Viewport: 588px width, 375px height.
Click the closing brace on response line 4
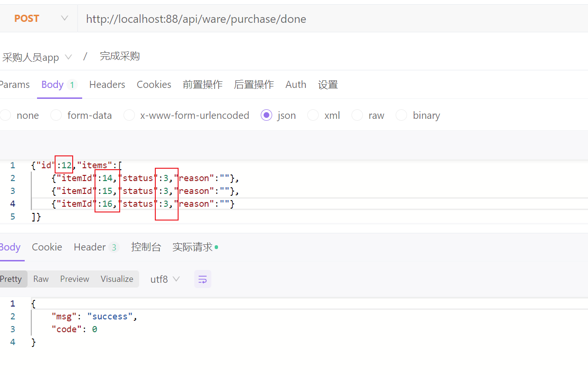33,342
